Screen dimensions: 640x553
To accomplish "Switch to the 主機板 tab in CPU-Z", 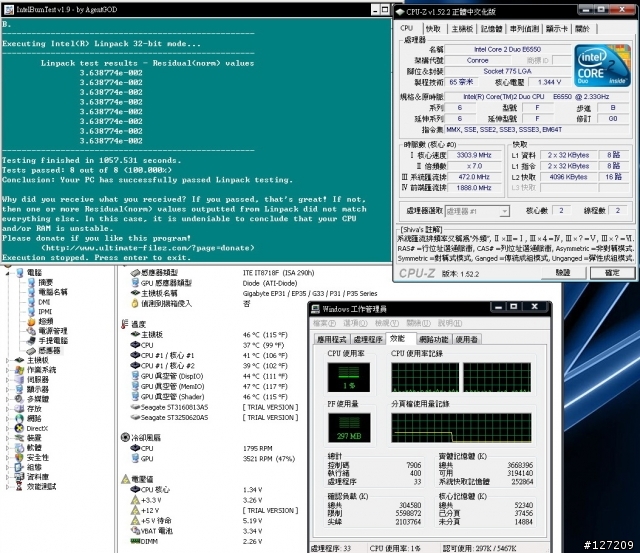I will tap(462, 29).
